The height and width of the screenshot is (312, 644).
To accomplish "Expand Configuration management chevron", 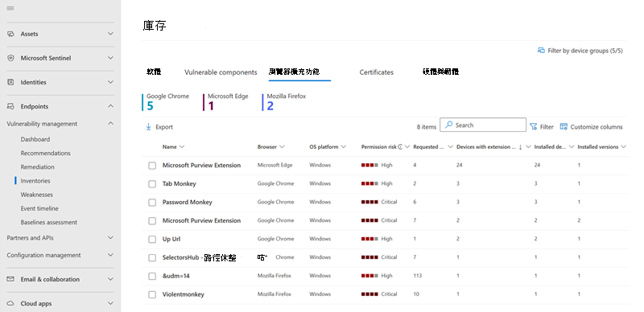I will click(x=110, y=255).
